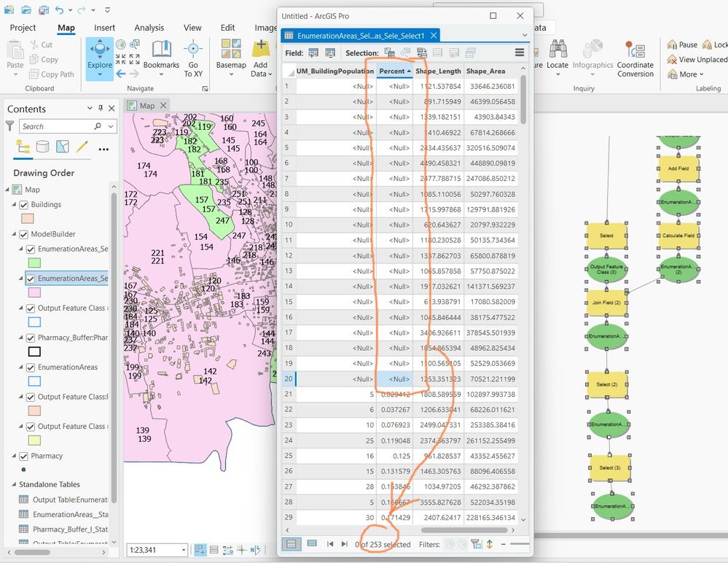The width and height of the screenshot is (728, 563).
Task: Open the attribute table hamburger menu
Action: 520,53
